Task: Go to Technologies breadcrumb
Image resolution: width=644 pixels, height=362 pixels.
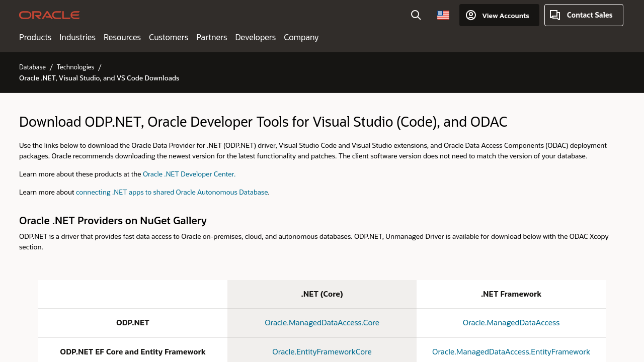Action: point(75,67)
